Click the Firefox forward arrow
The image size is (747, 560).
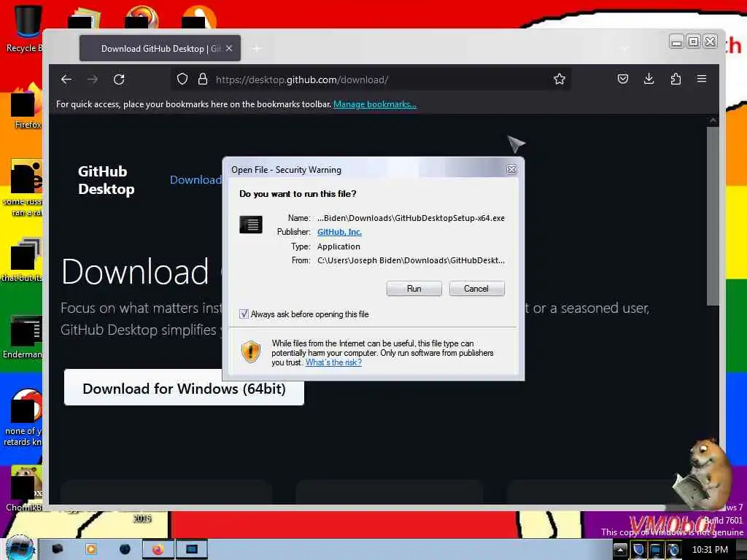click(x=93, y=79)
